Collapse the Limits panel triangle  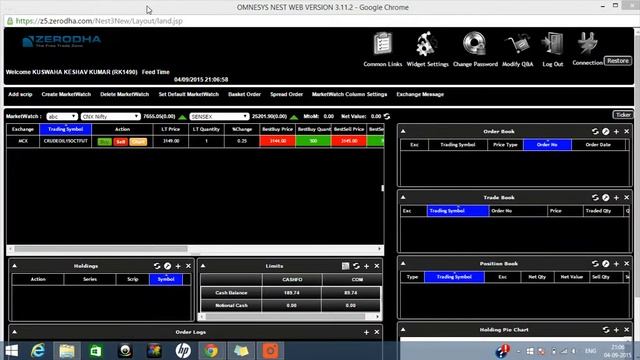pos(203,266)
